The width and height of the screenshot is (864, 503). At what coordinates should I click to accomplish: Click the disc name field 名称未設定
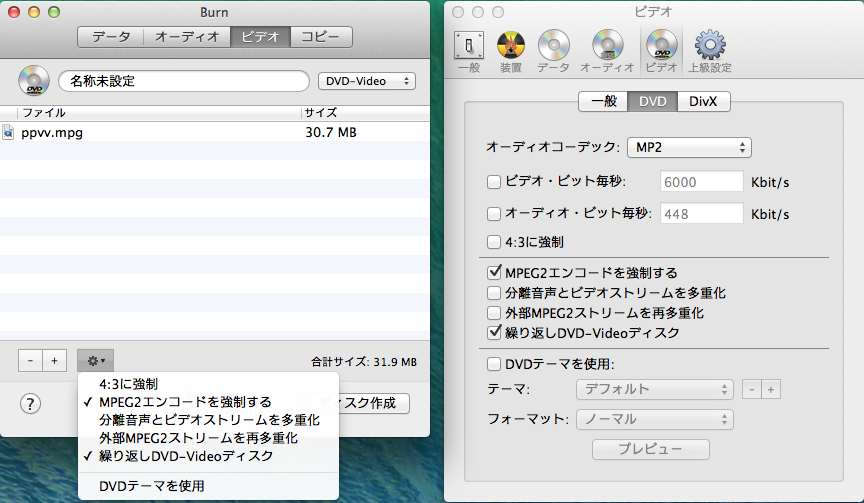tap(183, 81)
